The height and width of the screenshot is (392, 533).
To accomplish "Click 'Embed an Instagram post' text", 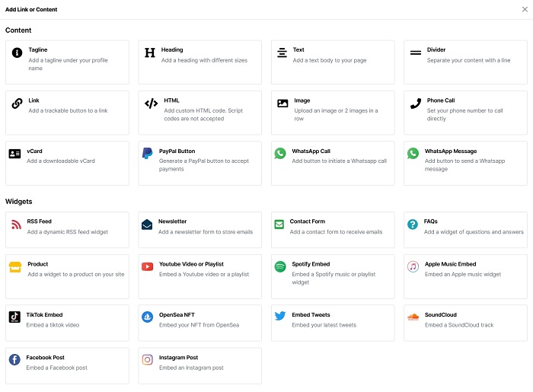I will (191, 368).
